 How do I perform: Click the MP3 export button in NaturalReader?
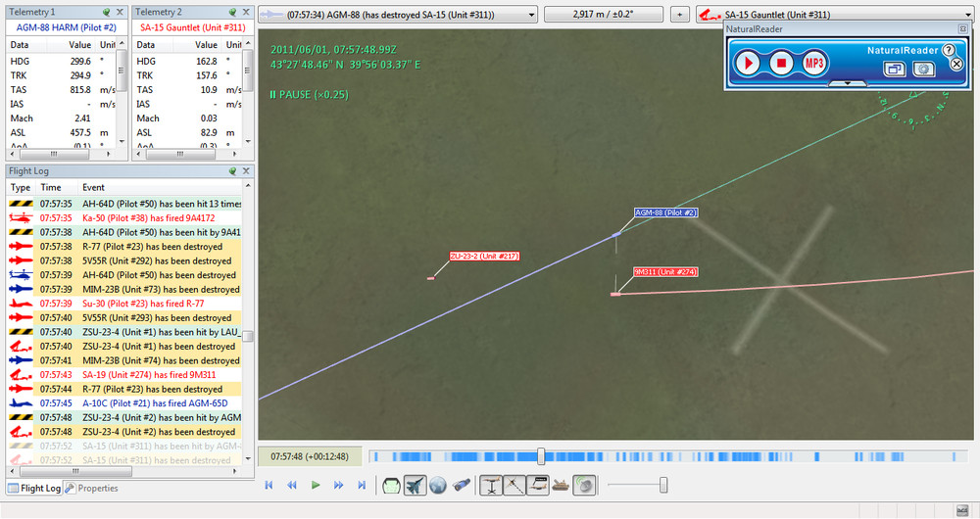tap(813, 63)
